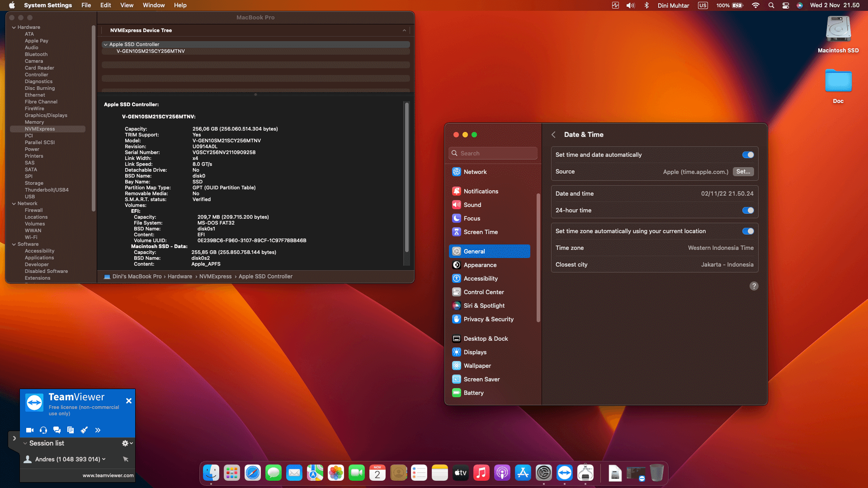
Task: Click inside the System Settings search field
Action: point(493,153)
